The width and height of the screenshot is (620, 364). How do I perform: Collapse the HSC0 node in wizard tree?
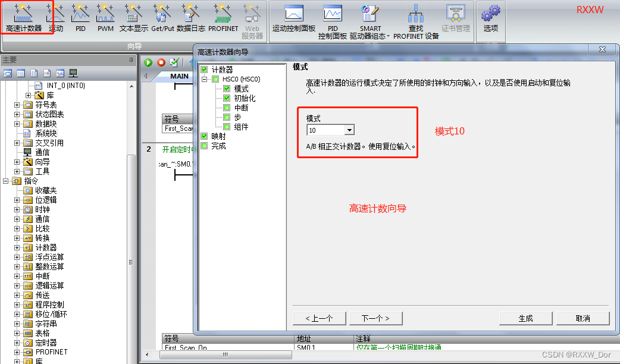(204, 79)
